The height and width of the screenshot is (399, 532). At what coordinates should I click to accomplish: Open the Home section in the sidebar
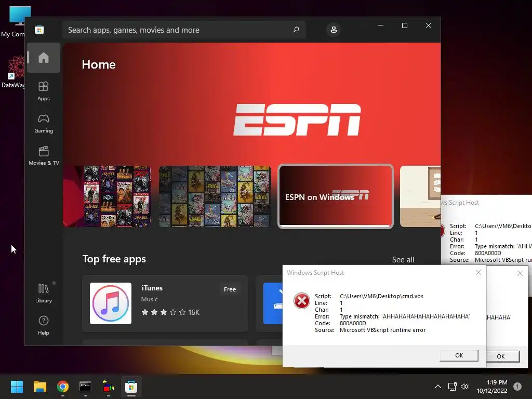click(x=44, y=58)
